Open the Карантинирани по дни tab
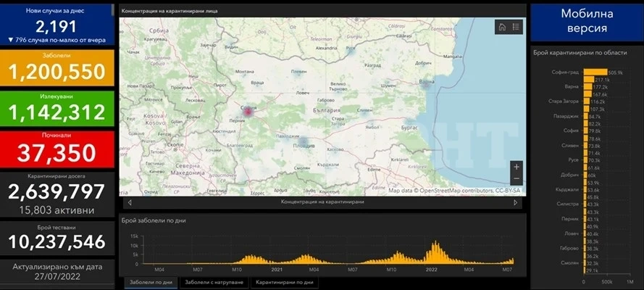This screenshot has height=290, width=644. (x=284, y=282)
